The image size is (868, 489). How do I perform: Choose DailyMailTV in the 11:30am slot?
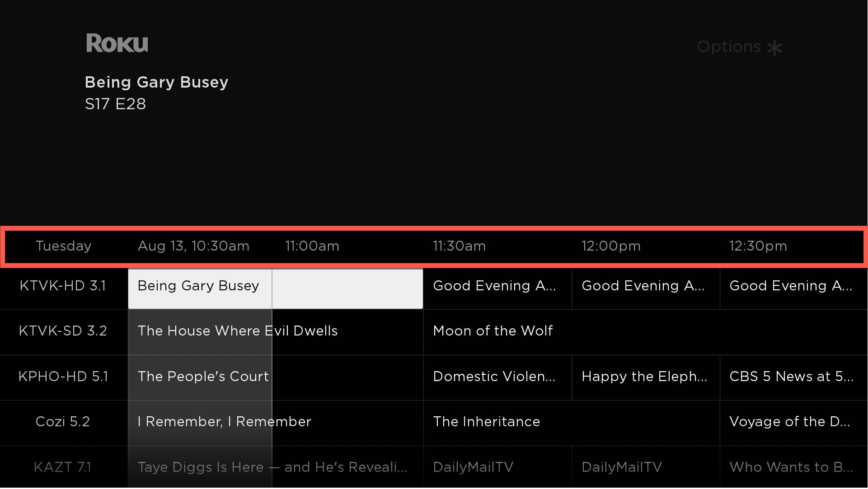pyautogui.click(x=498, y=468)
